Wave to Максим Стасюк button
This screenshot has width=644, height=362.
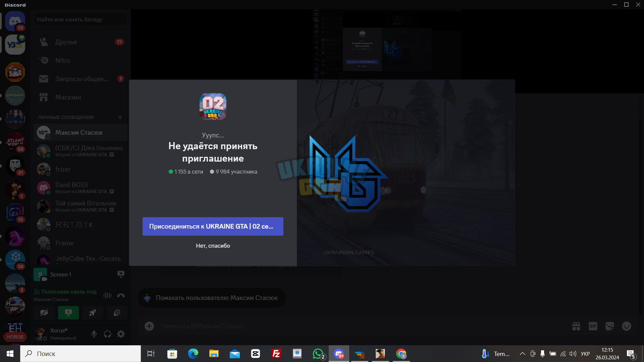point(212,298)
